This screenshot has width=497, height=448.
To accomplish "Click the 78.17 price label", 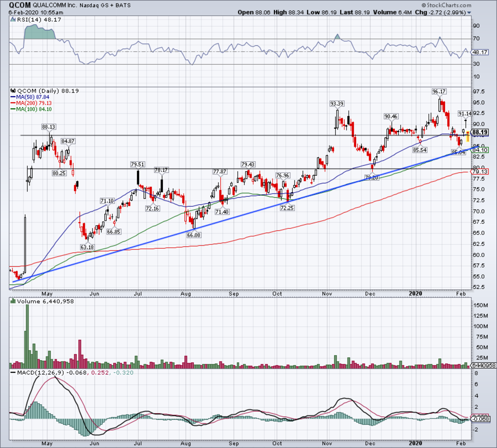I will (x=161, y=170).
